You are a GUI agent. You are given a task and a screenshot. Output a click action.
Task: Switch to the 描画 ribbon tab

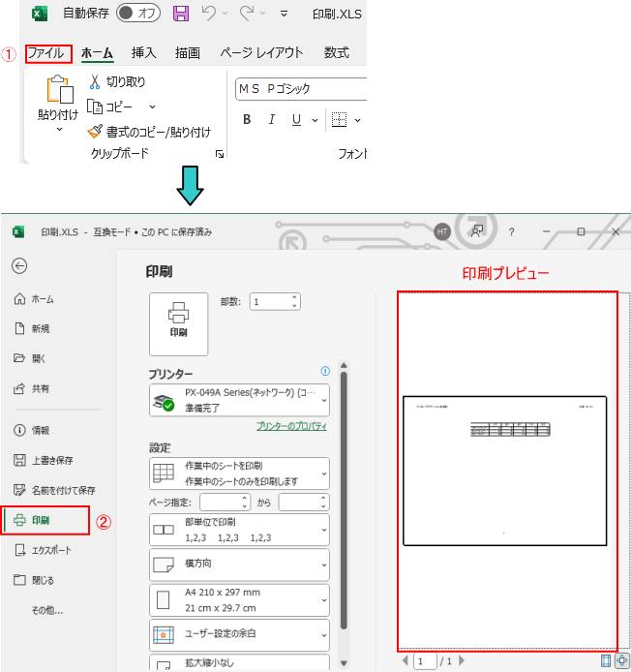click(187, 52)
